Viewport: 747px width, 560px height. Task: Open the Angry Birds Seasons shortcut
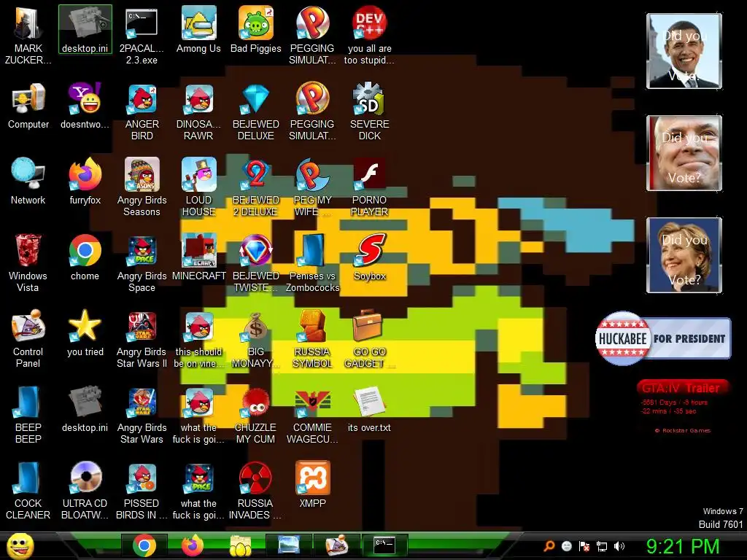click(x=142, y=187)
